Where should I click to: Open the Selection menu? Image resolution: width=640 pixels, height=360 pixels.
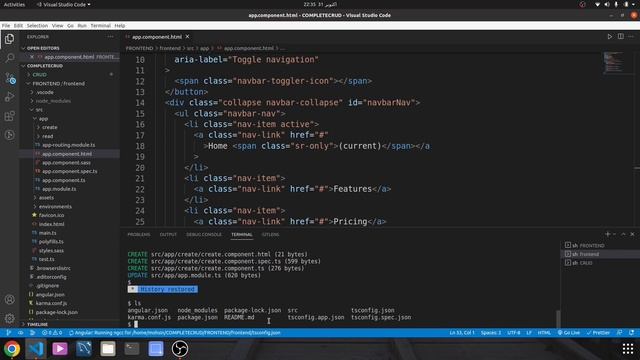click(x=37, y=25)
